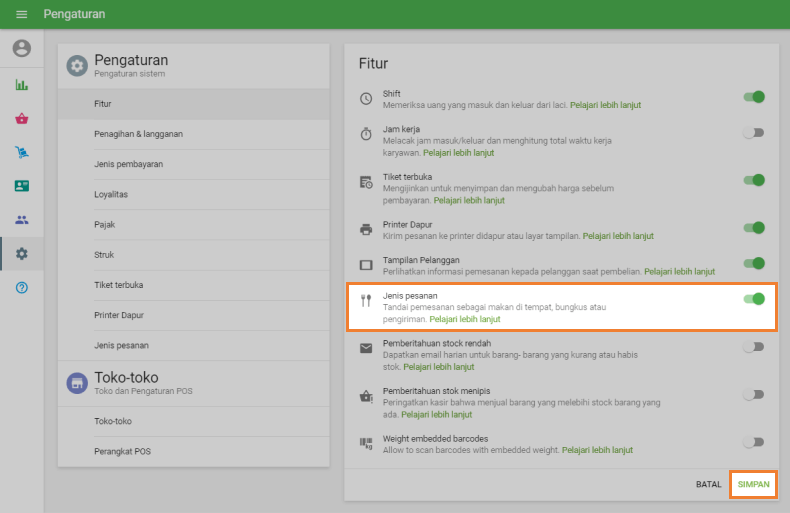Enable Pemberitahuan stock rendah toggle
790x513 pixels.
coord(753,346)
